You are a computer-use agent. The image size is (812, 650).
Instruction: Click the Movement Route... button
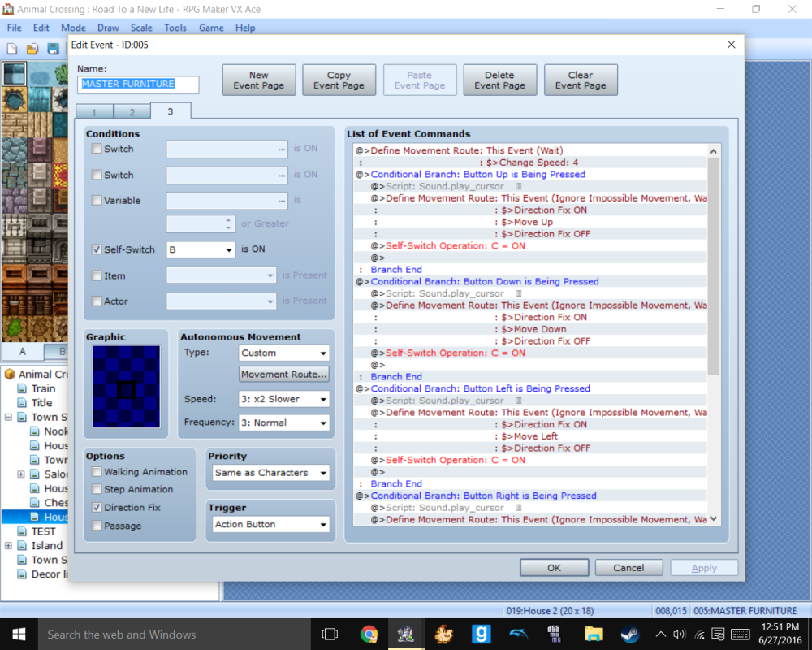coord(283,375)
